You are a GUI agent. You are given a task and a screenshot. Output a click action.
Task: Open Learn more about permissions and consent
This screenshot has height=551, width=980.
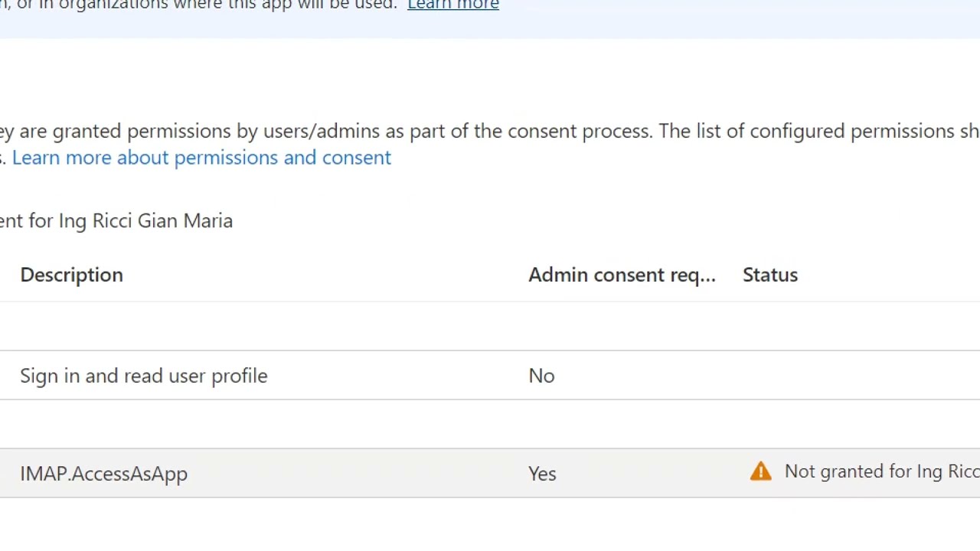click(x=201, y=158)
